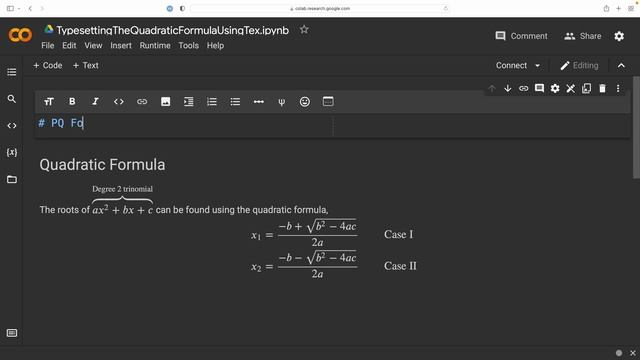640x360 pixels.
Task: Open code snippets sidebar
Action: [12, 126]
